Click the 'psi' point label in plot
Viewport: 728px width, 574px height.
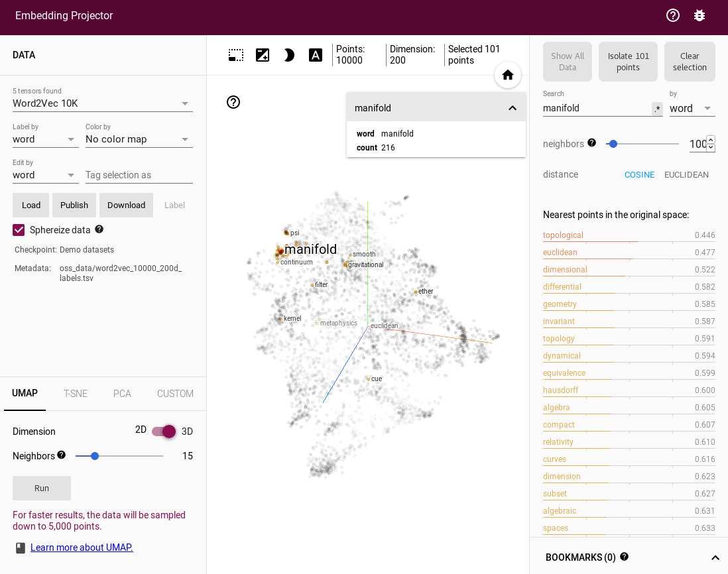coord(295,233)
